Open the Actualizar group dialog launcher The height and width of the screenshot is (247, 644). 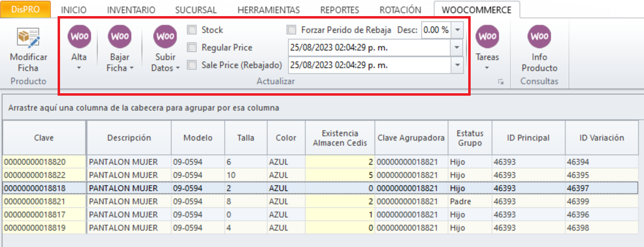500,82
